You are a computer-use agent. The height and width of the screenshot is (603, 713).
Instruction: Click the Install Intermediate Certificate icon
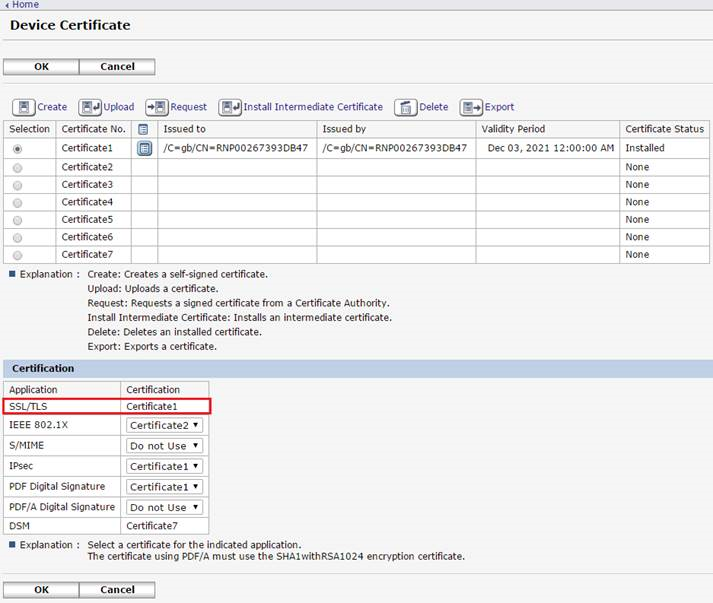tap(230, 107)
